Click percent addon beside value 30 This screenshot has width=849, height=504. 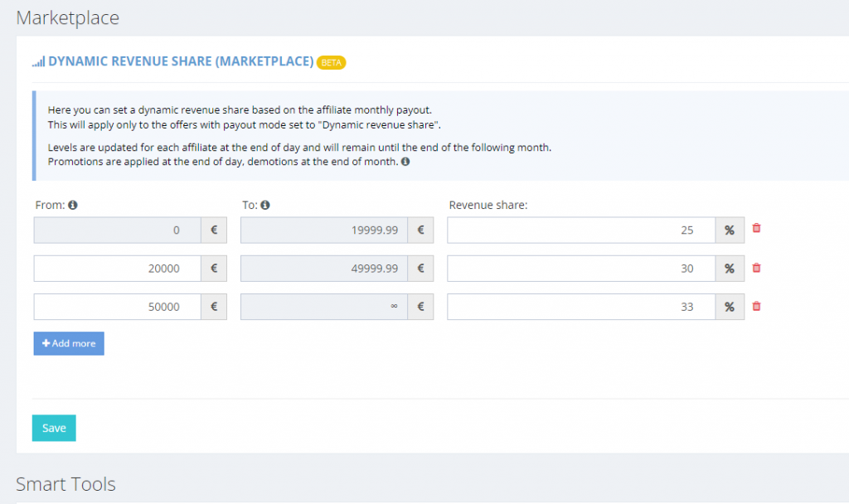pyautogui.click(x=730, y=269)
